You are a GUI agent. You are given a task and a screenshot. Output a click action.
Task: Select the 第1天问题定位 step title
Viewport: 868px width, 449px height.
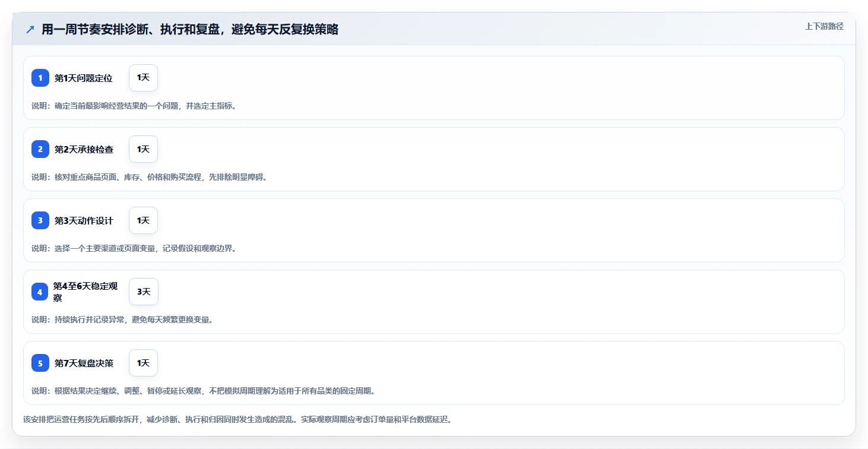[83, 78]
